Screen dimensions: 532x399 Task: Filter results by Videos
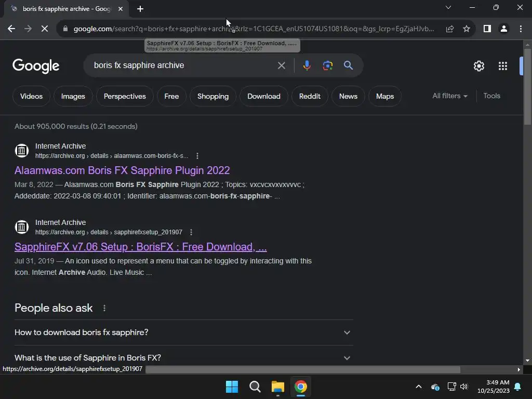[x=31, y=96]
